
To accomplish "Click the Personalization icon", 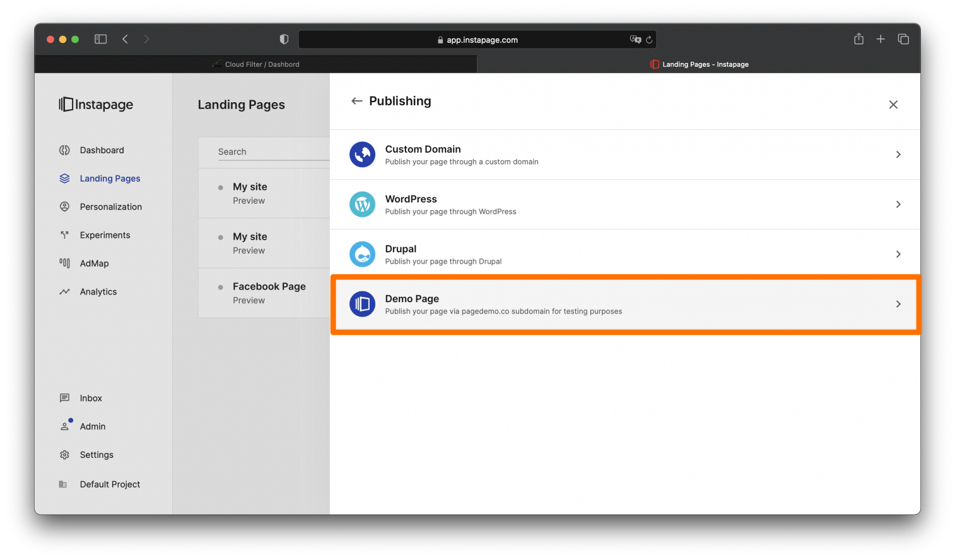I will [64, 207].
